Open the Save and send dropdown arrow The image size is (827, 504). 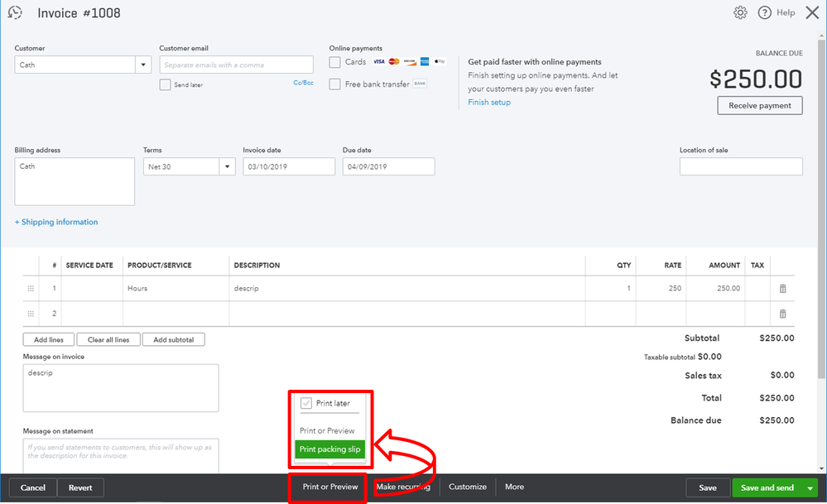coord(810,487)
